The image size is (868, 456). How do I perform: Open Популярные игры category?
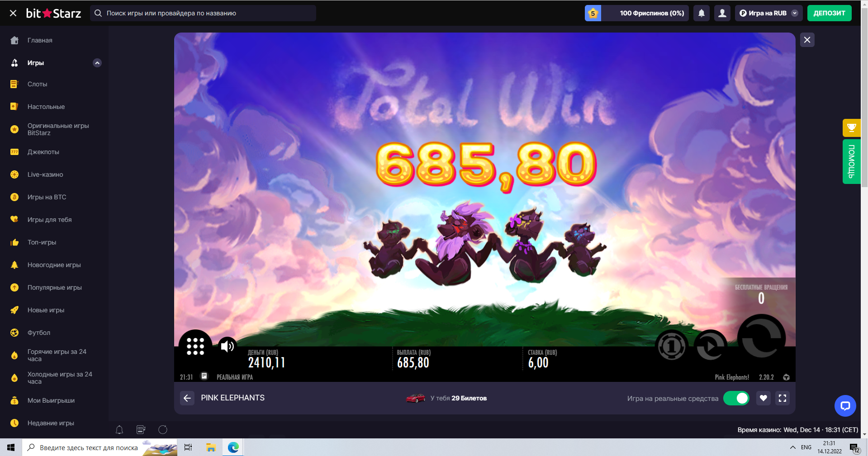point(54,287)
